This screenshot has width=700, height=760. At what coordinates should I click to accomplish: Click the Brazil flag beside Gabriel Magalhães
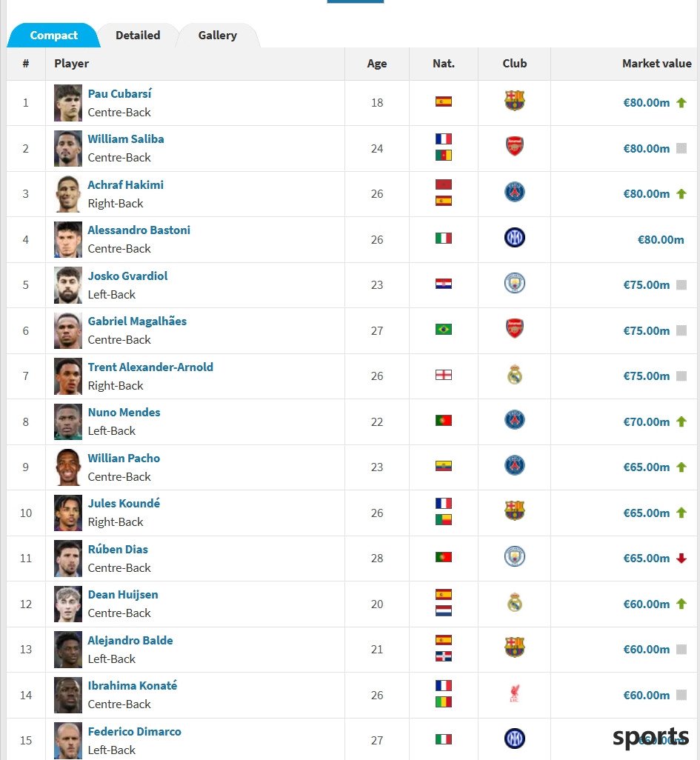(444, 330)
